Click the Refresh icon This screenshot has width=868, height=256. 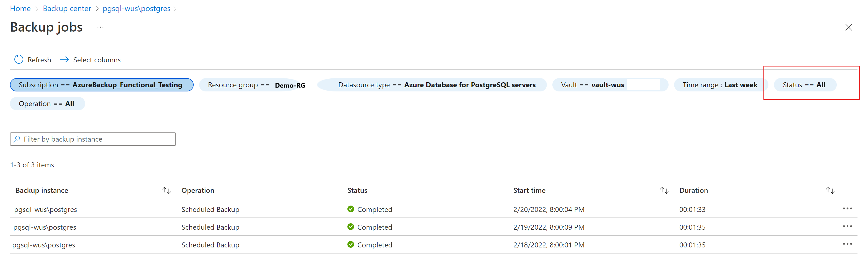(x=19, y=59)
